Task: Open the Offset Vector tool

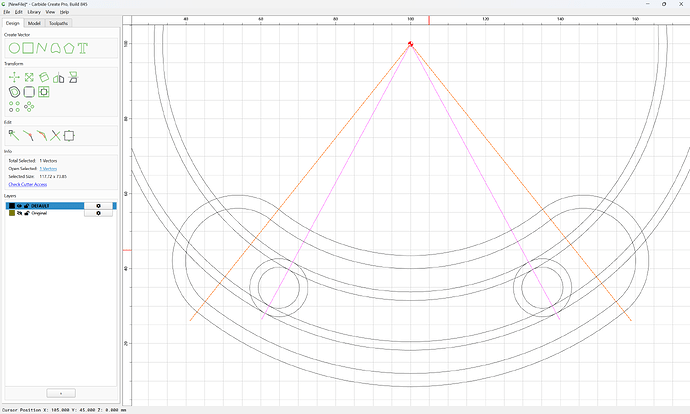Action: pyautogui.click(x=15, y=92)
